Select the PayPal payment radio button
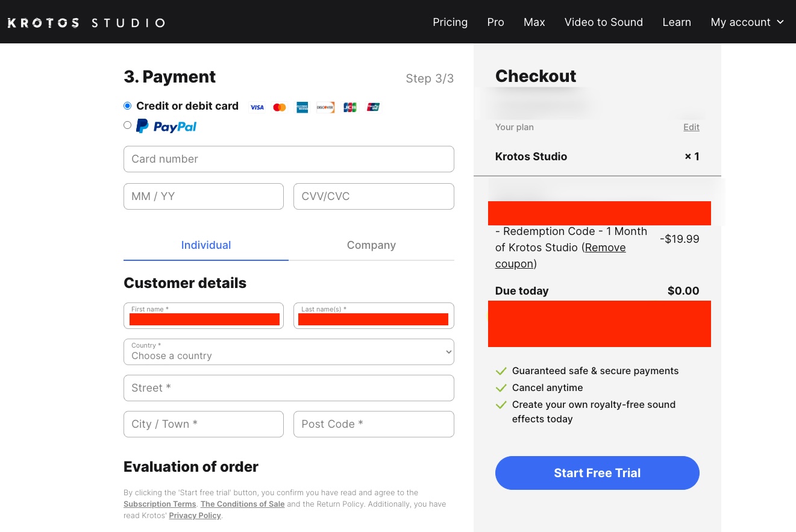796x532 pixels. coord(128,125)
